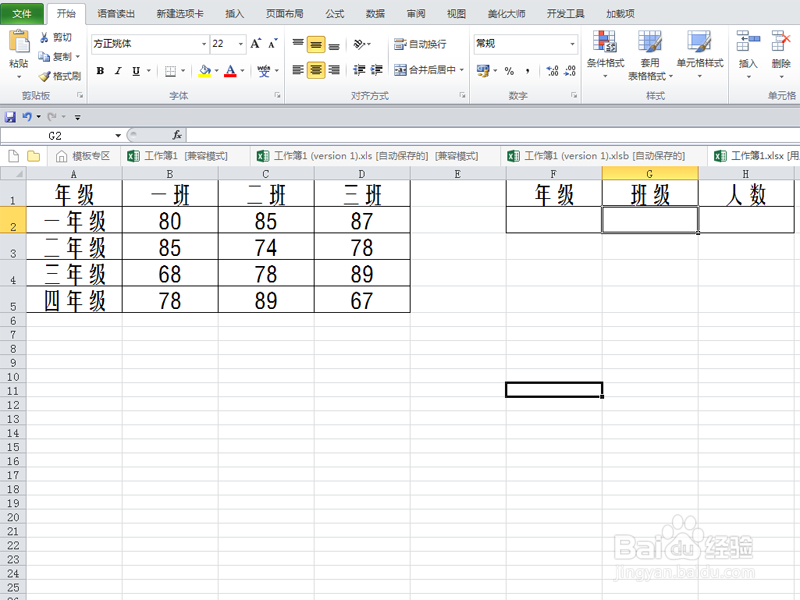The image size is (800, 600).
Task: Click the accounting currency format icon
Action: pos(483,71)
